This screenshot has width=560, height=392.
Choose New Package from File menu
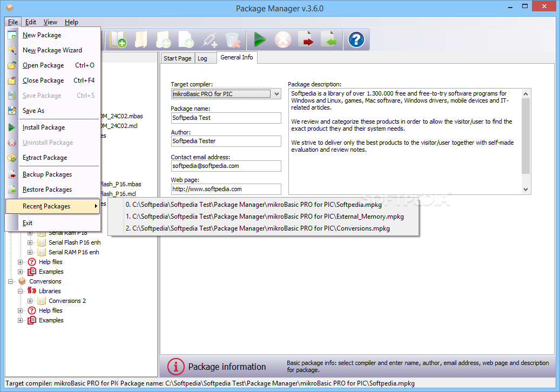[x=53, y=35]
